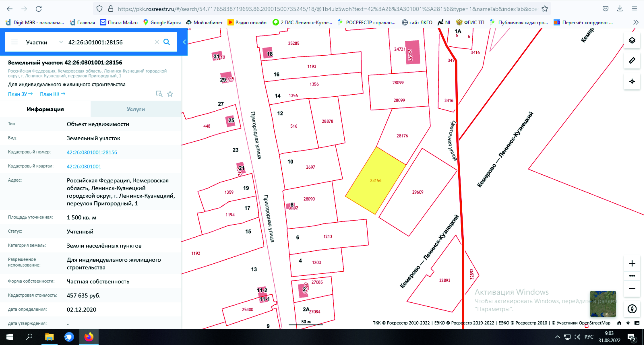Expand hidden bookmarks overflow chevron

tap(636, 22)
